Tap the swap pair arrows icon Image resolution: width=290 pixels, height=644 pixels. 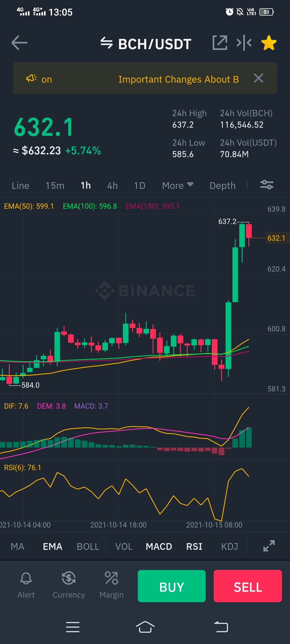(x=107, y=43)
